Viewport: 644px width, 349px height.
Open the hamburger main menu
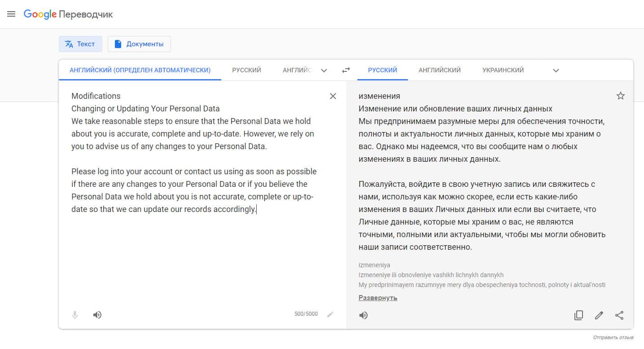[11, 14]
